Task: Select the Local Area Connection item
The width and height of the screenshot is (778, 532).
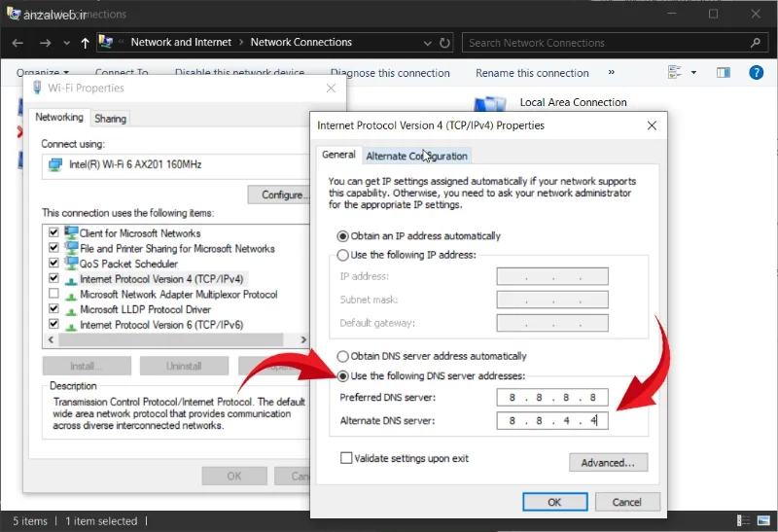Action: coord(573,102)
